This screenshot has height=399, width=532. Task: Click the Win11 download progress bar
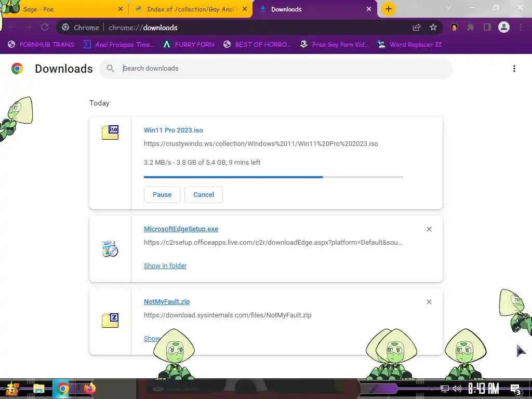point(273,177)
